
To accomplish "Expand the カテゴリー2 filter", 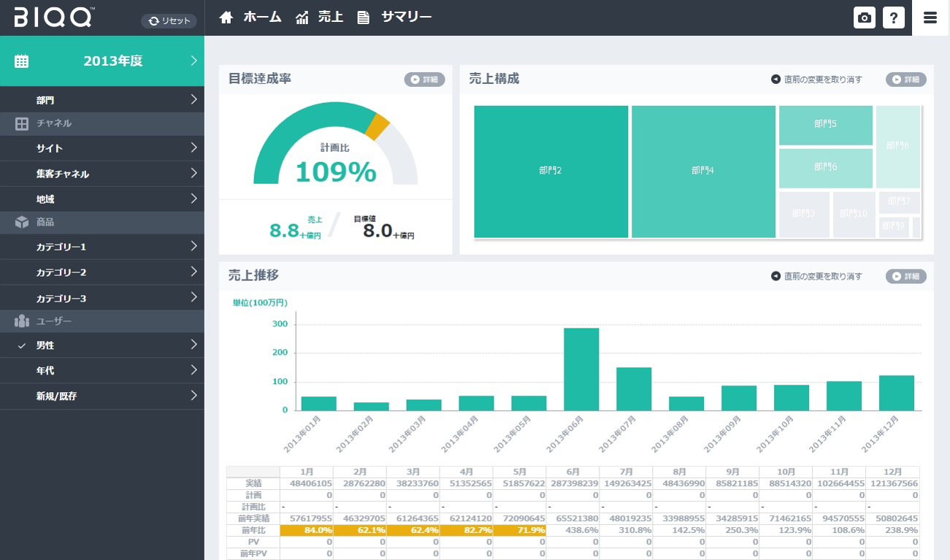I will pyautogui.click(x=102, y=272).
